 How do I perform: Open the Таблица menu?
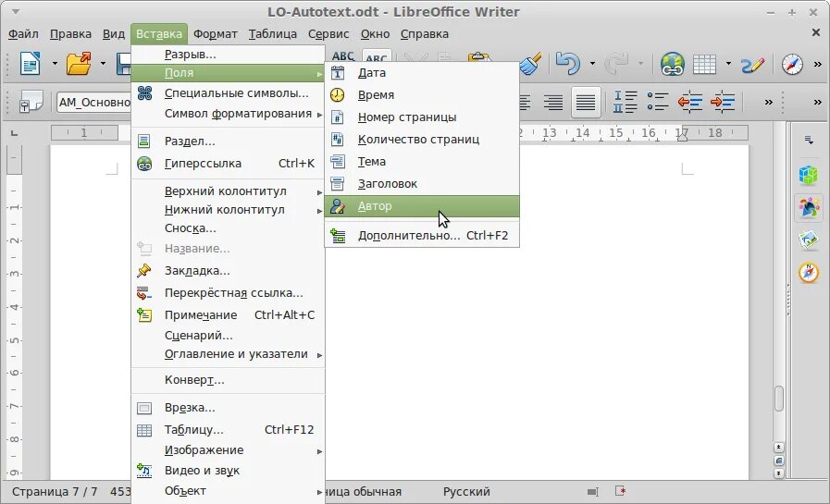273,34
